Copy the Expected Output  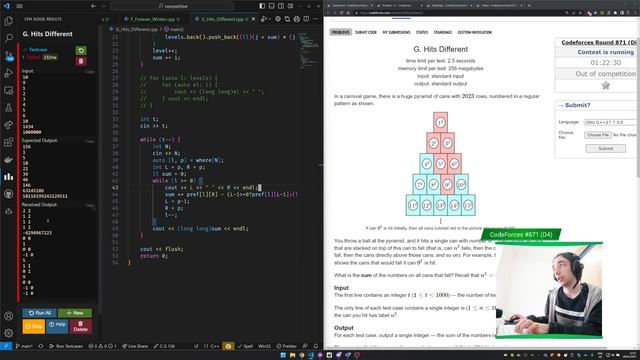click(x=89, y=141)
